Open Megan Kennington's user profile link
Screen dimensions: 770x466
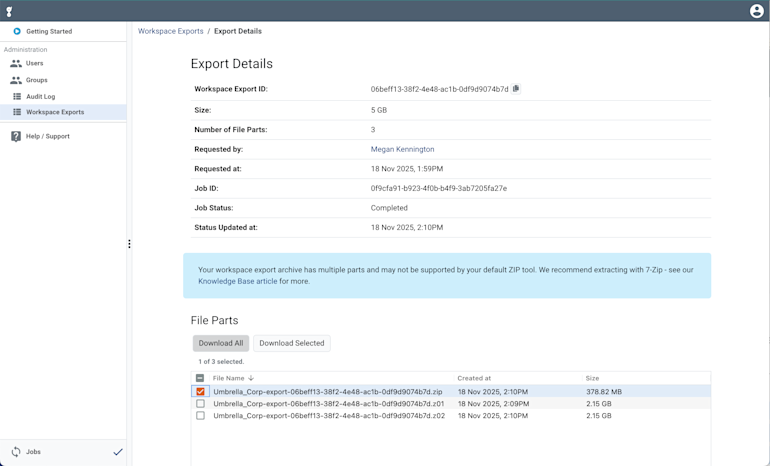pyautogui.click(x=402, y=149)
